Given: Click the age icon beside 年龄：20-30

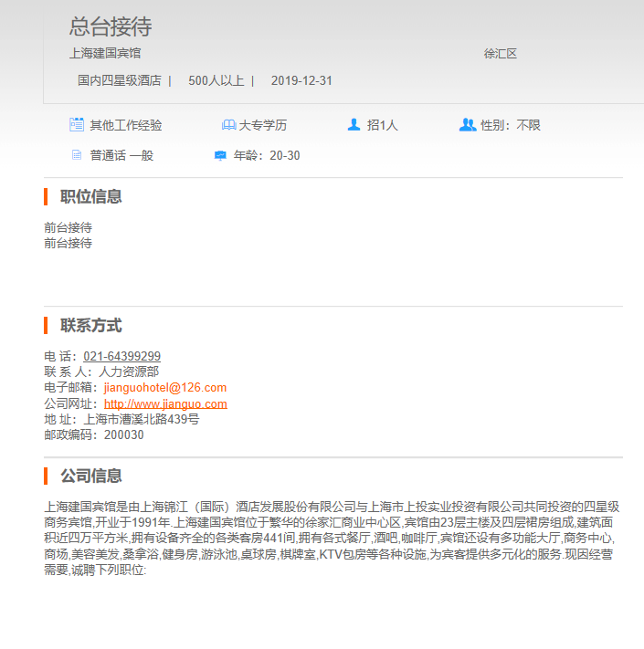Looking at the screenshot, I should (x=220, y=155).
